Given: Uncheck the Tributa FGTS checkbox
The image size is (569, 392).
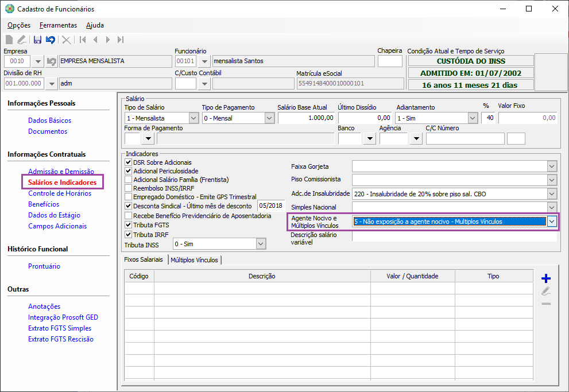Looking at the screenshot, I should [128, 225].
